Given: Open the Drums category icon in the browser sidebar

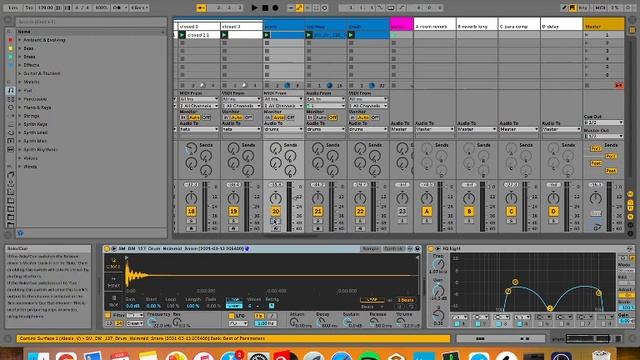Looking at the screenshot, I should pos(11,99).
